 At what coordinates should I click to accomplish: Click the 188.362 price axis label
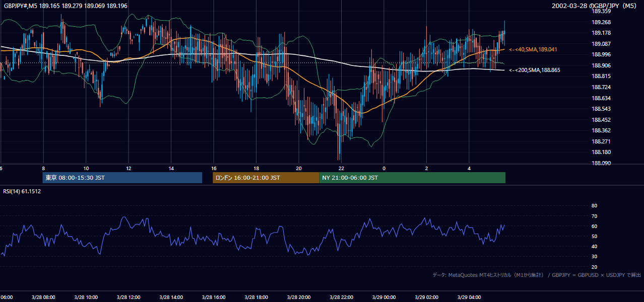click(x=601, y=130)
